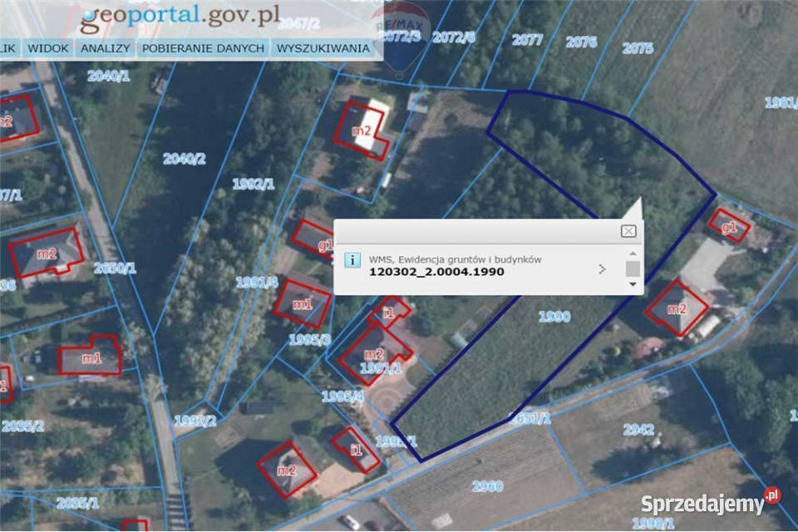Open the WYSZUKIWANIA menu
The height and width of the screenshot is (532, 798).
coord(323,48)
